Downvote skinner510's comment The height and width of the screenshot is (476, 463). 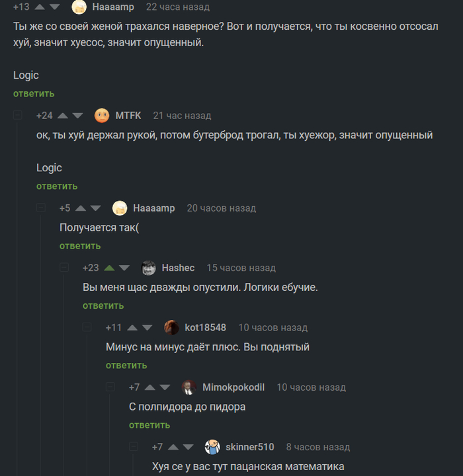[188, 447]
